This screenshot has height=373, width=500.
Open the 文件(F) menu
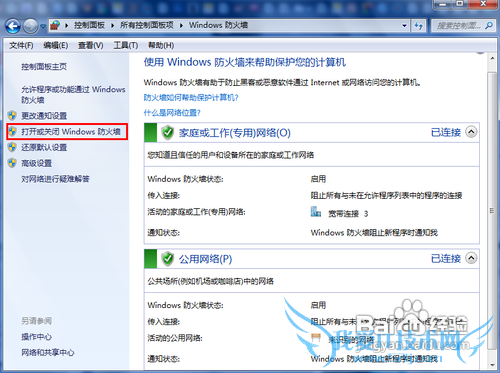(21, 45)
